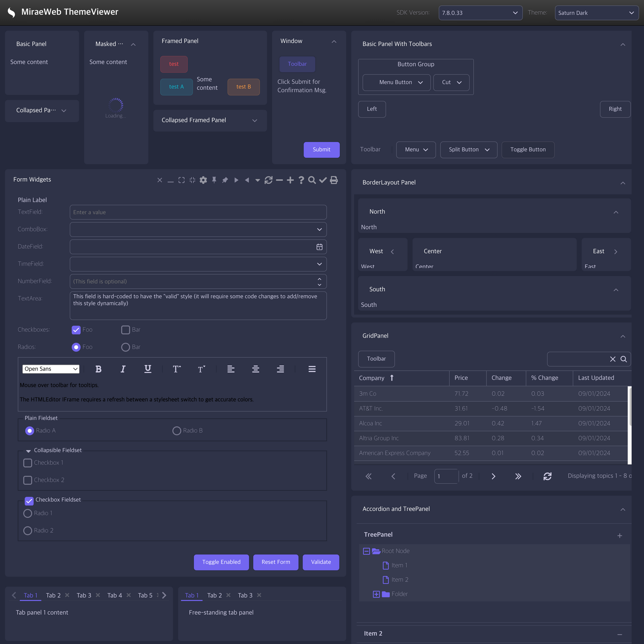Open the DateField calendar picker icon
Image resolution: width=644 pixels, height=644 pixels.
(319, 247)
